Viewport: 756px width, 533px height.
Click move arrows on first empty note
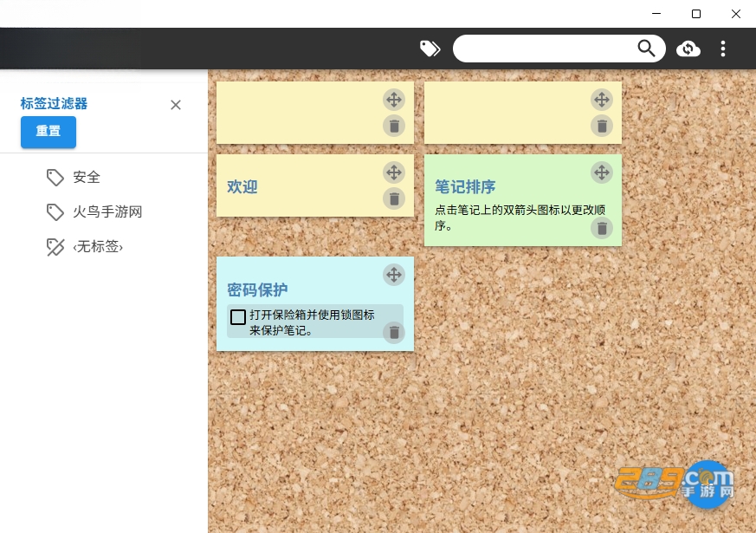point(394,100)
